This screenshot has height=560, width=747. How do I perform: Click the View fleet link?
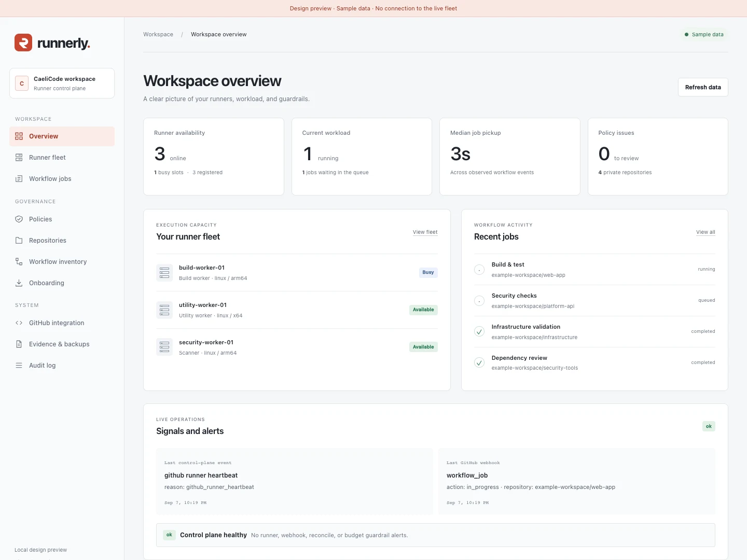(425, 232)
